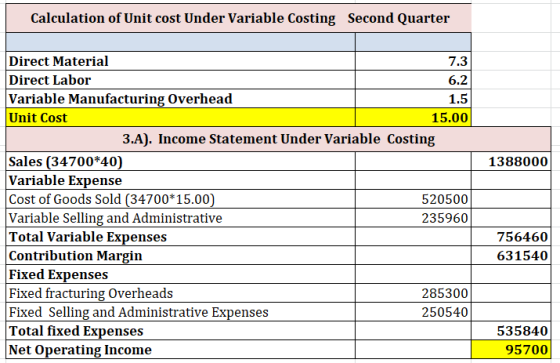This screenshot has height=363, width=560.
Task: Select the Contribution Margin value 631540
Action: click(x=511, y=255)
